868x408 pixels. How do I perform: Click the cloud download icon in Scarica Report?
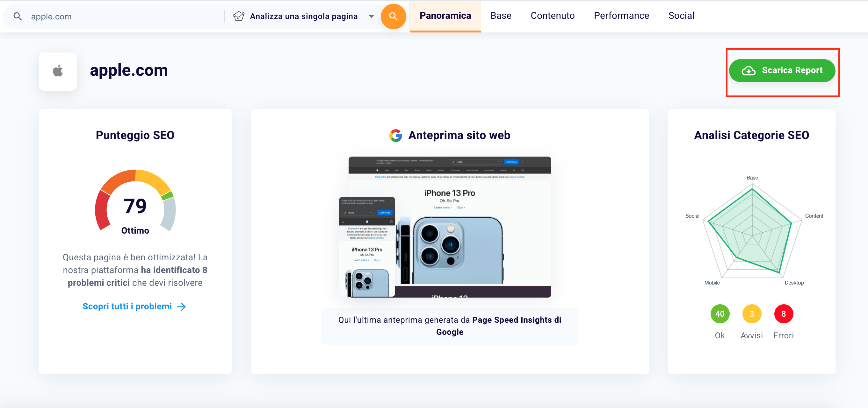click(x=749, y=70)
